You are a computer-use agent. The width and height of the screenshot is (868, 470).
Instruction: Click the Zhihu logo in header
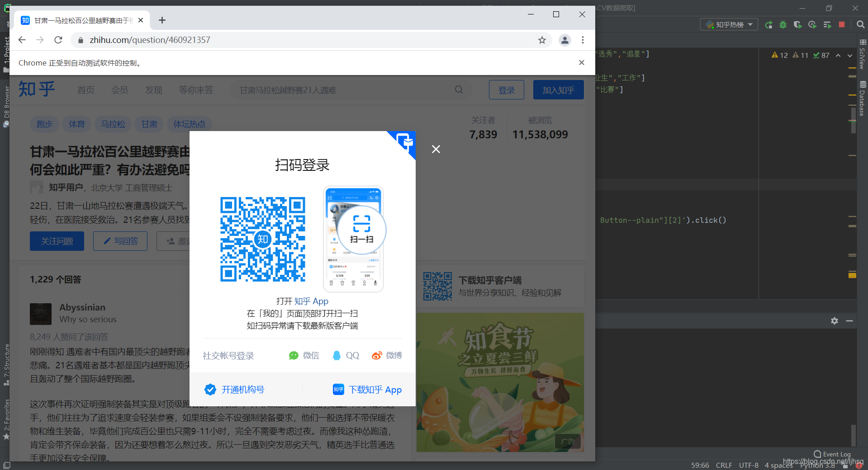point(37,89)
